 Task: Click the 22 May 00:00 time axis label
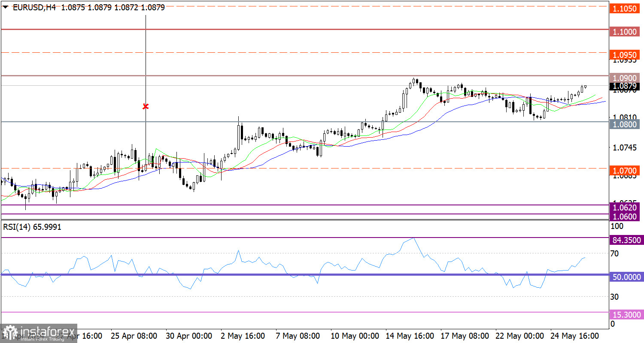coord(520,335)
